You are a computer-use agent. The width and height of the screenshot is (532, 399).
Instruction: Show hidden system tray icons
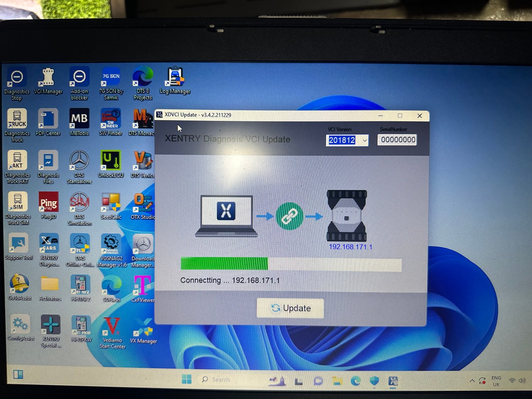click(x=472, y=381)
